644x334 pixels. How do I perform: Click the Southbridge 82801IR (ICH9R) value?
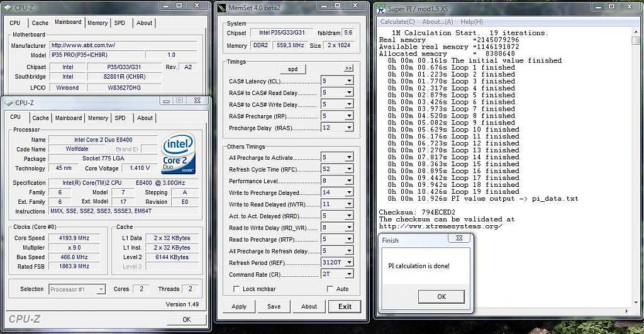click(124, 76)
